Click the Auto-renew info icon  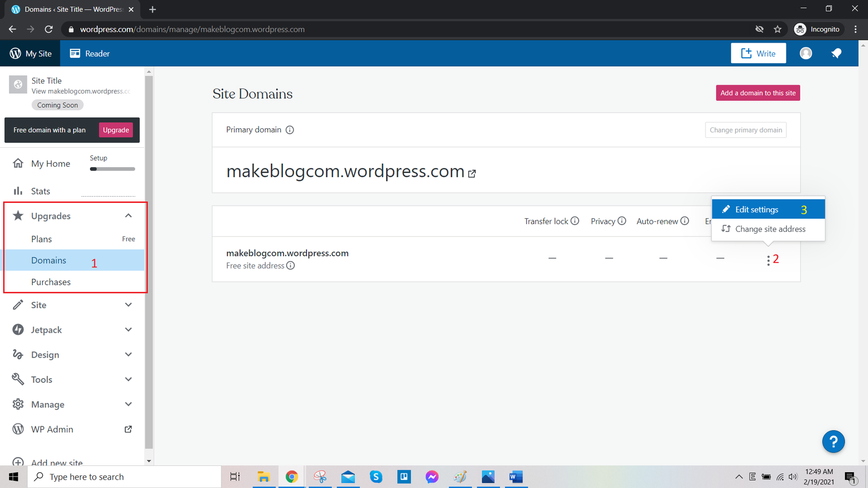(x=684, y=221)
